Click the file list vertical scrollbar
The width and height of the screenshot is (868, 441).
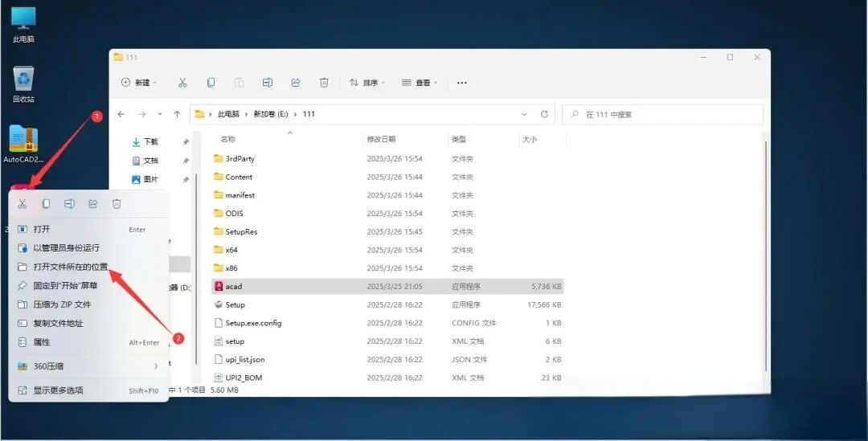pyautogui.click(x=766, y=255)
